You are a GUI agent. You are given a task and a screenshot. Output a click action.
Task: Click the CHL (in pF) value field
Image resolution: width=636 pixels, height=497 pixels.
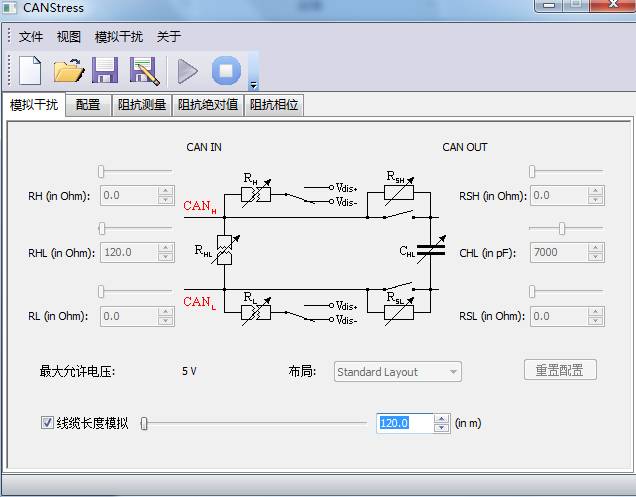point(558,252)
